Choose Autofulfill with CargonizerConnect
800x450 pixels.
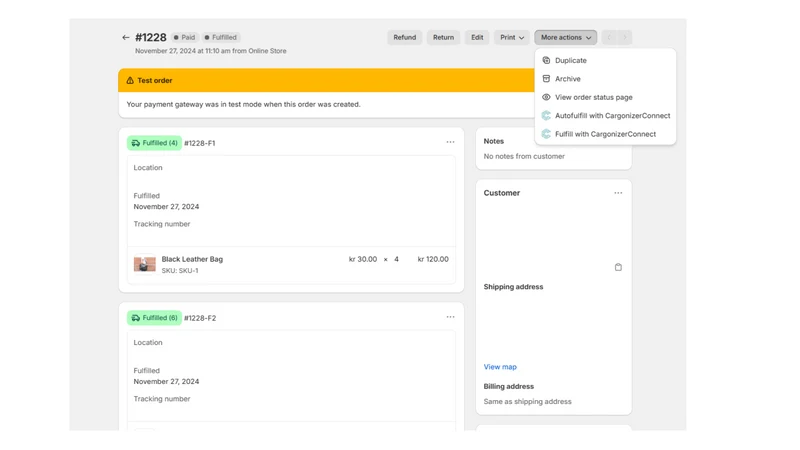[606, 115]
